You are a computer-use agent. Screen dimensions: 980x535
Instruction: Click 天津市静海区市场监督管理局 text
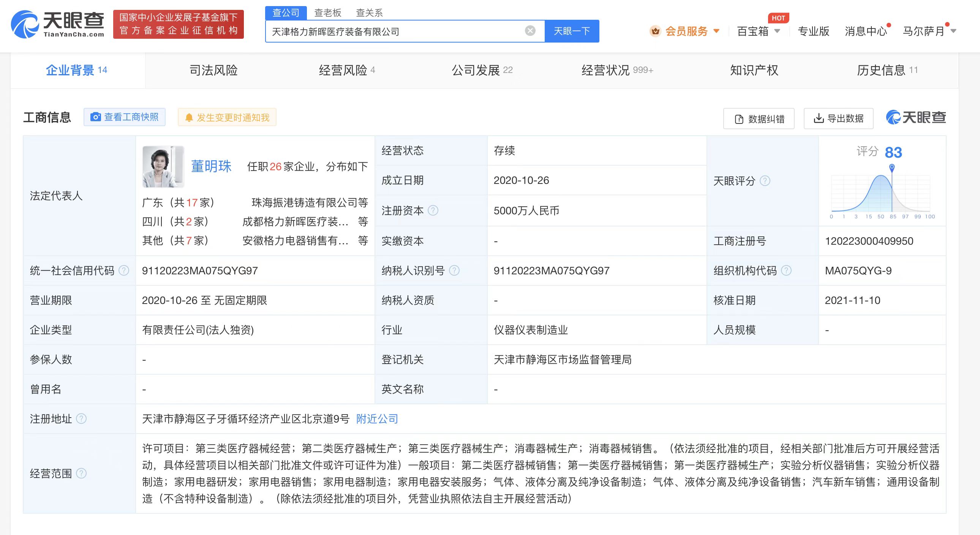(563, 359)
